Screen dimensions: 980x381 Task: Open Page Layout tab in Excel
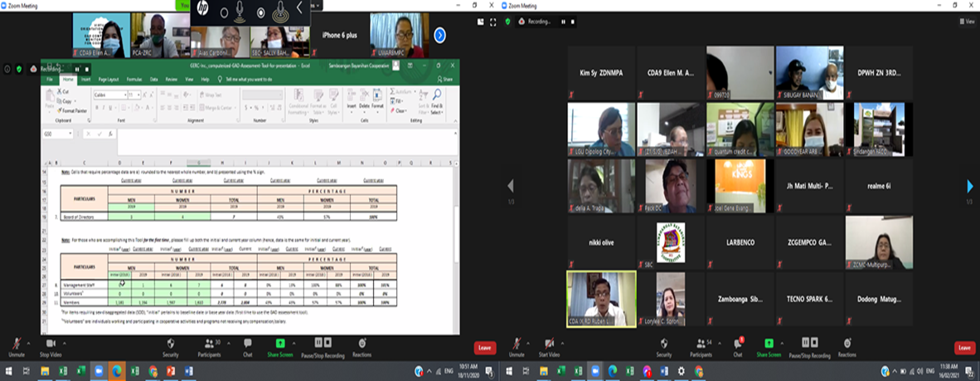click(108, 80)
